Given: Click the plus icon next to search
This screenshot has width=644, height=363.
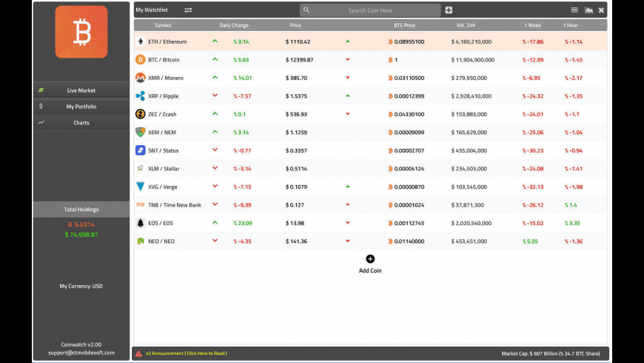Looking at the screenshot, I should pos(449,10).
